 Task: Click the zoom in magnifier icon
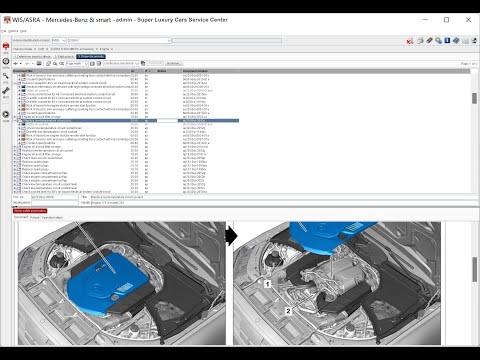tap(55, 63)
